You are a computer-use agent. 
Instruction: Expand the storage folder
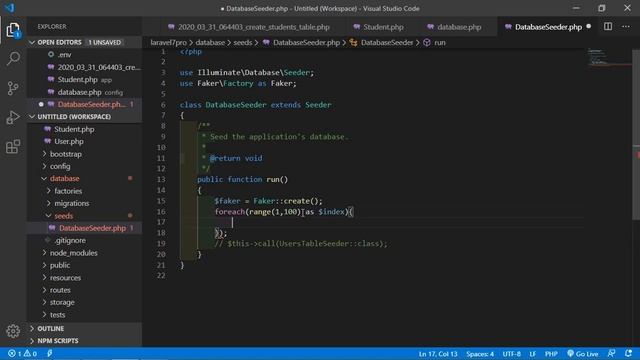(62, 302)
